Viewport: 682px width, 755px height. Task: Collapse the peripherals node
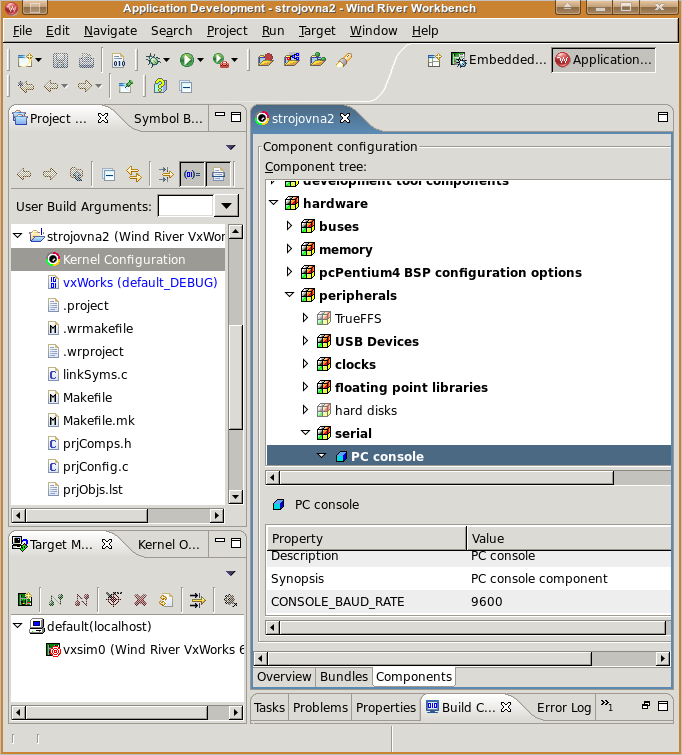[289, 295]
